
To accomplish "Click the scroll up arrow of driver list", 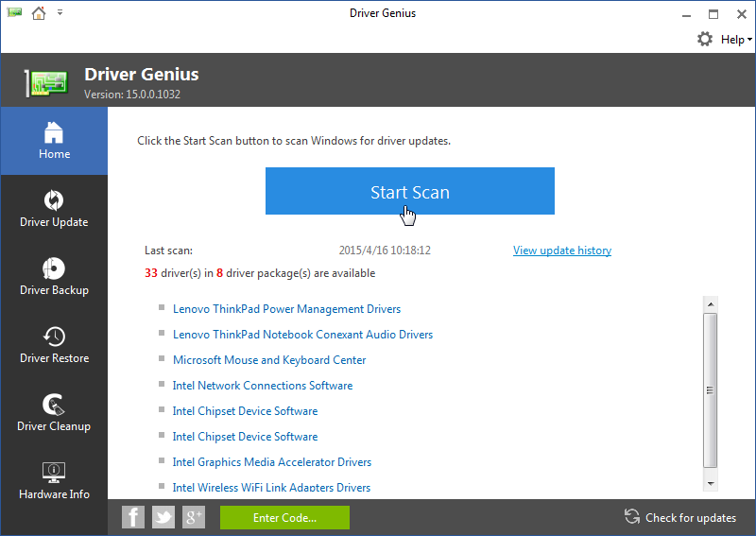I will [x=711, y=304].
